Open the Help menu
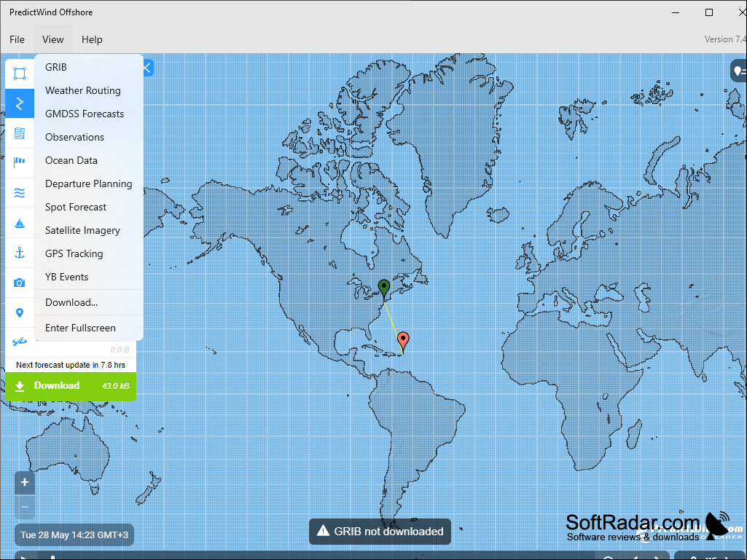The image size is (747, 560). coord(92,39)
